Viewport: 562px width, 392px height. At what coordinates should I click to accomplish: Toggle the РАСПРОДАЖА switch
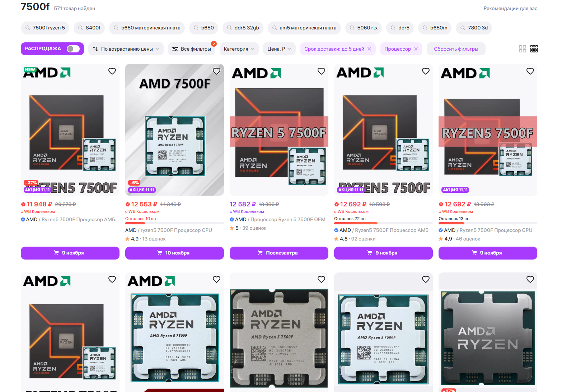pyautogui.click(x=73, y=49)
